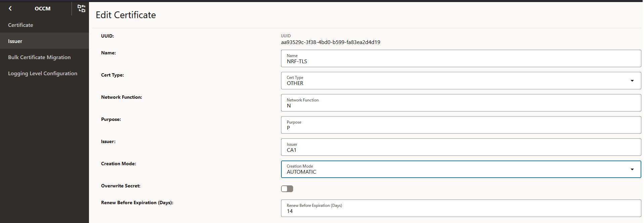Toggle the Overwrite Secret switch
Screen dimensions: 644x223
tap(287, 189)
